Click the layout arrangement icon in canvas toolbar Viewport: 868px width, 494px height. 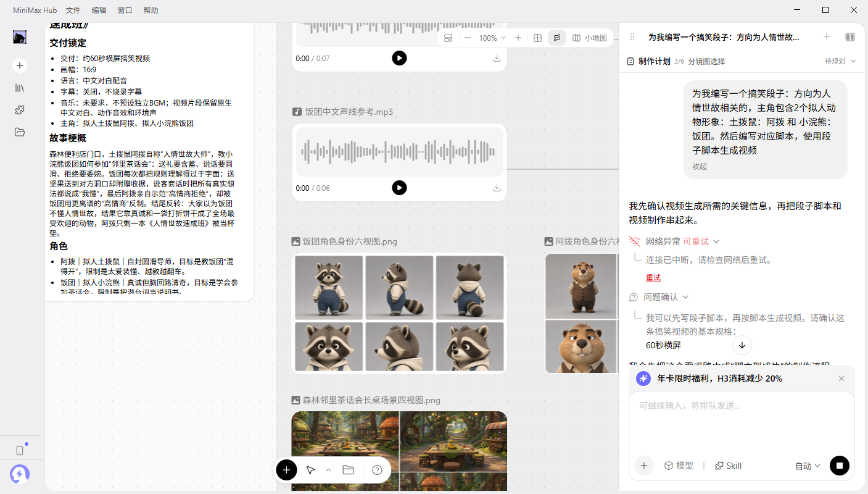click(x=448, y=38)
